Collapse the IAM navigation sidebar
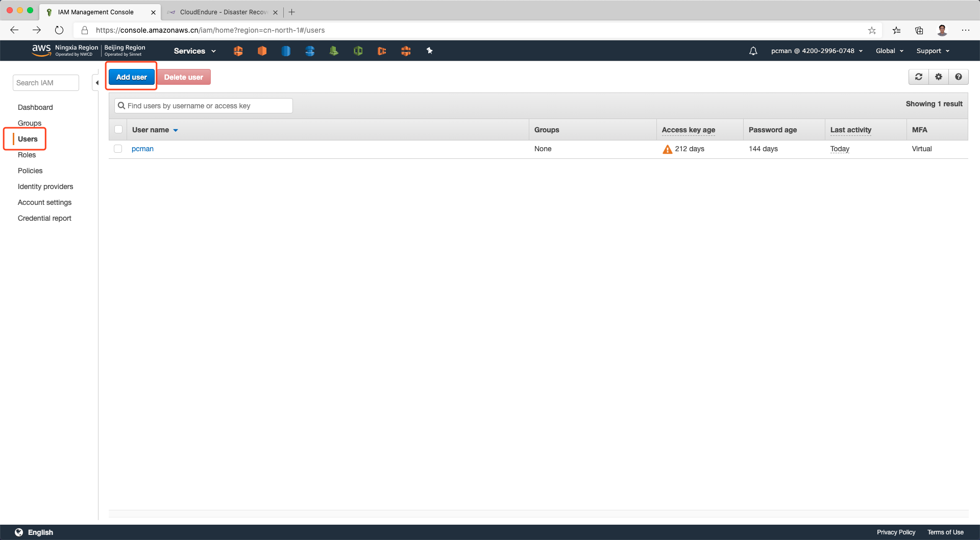 click(96, 83)
